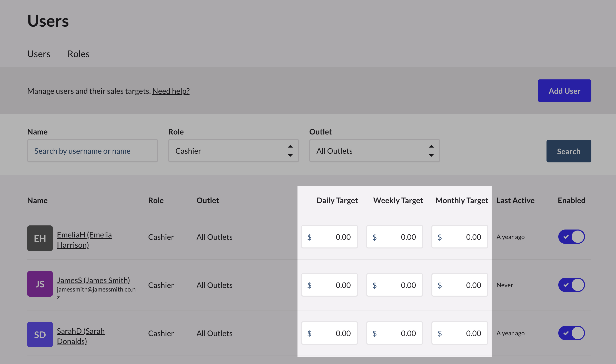
Task: Select the Users tab
Action: (39, 54)
